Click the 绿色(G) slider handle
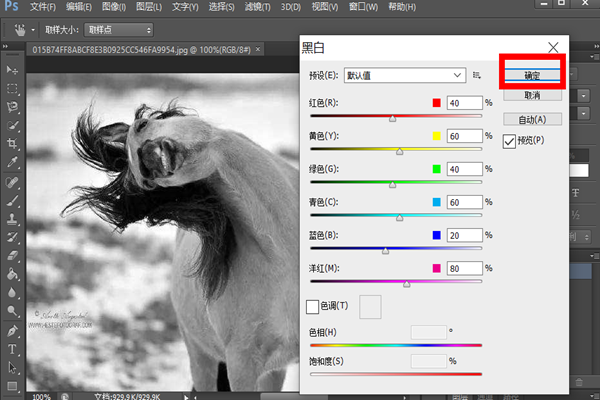This screenshot has width=600, height=400. click(392, 184)
